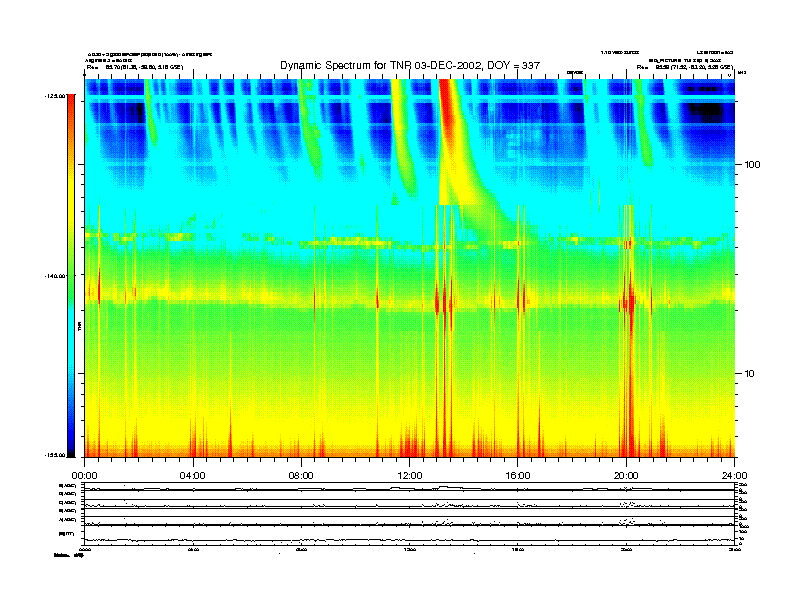The image size is (792, 612).
Task: Click the 00:00 time axis label
Action: 84,476
